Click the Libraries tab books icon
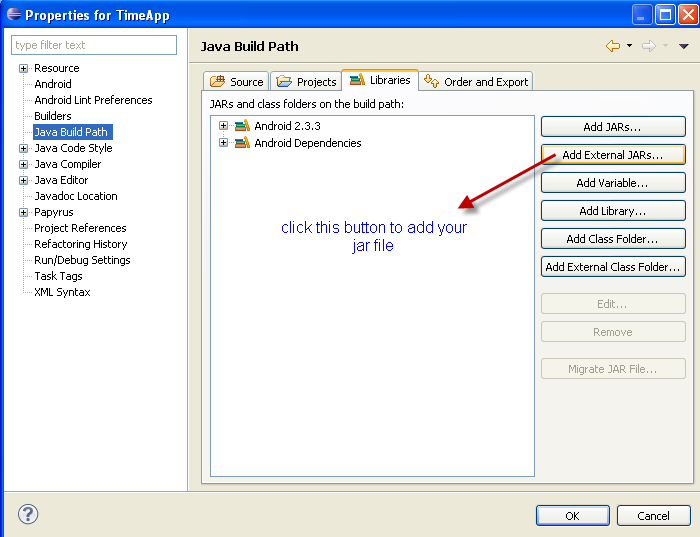This screenshot has height=537, width=700. (357, 79)
